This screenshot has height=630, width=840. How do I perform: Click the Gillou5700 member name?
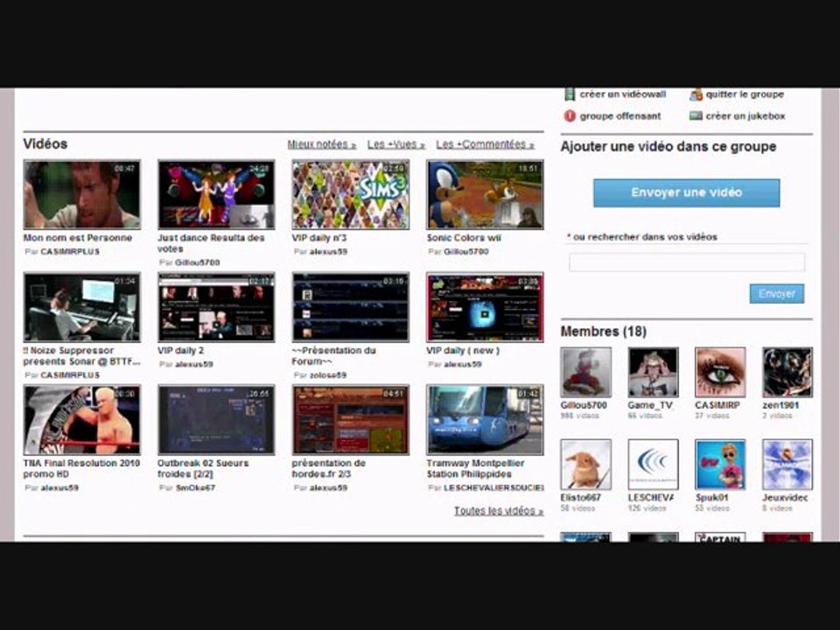[x=584, y=405]
